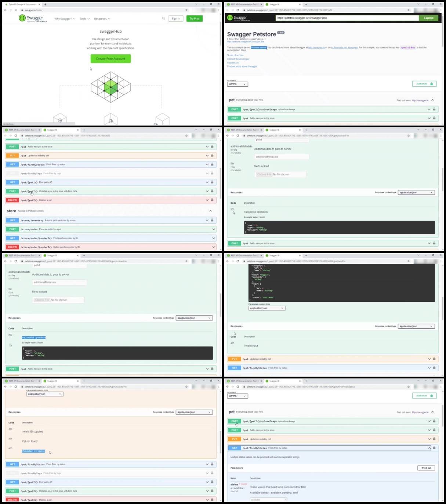Collapse expanded GET /pet/findByStatus chevron in Try it out window
This screenshot has width=446, height=504.
429,448
